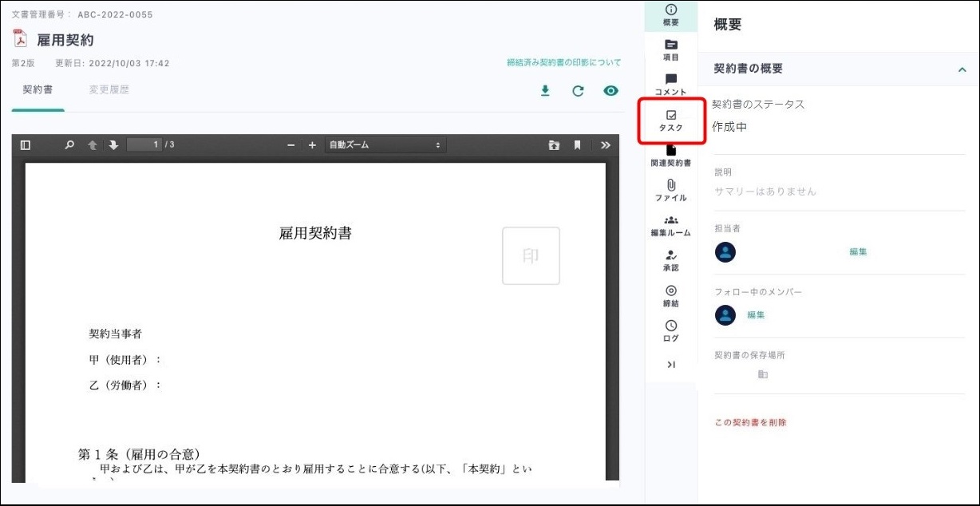
Task: Open the 締結 panel in sidebar
Action: [670, 296]
